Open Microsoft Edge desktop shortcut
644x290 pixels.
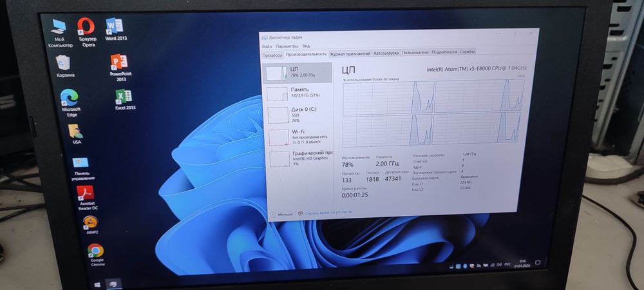(70, 104)
